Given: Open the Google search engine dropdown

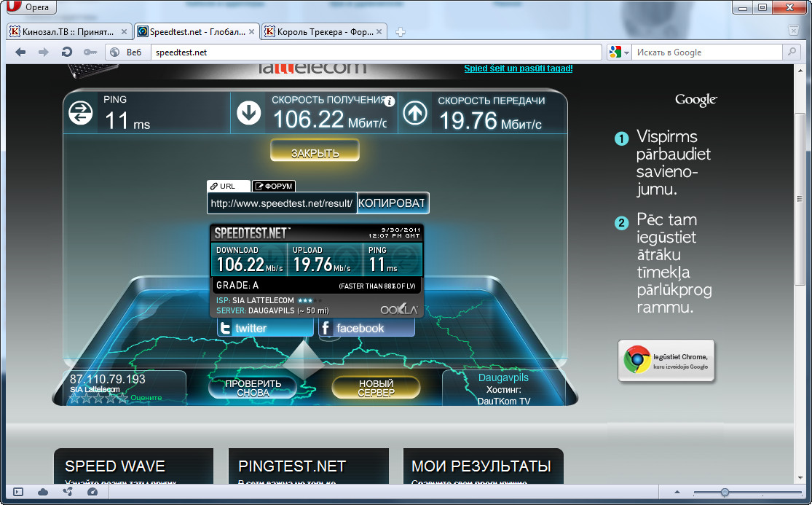Looking at the screenshot, I should (x=619, y=52).
